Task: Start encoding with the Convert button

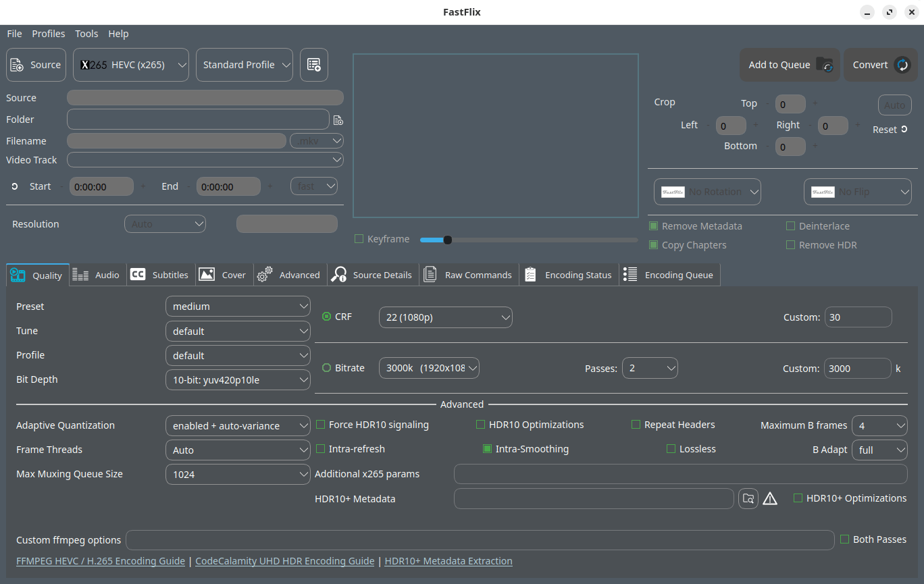Action: (x=881, y=65)
